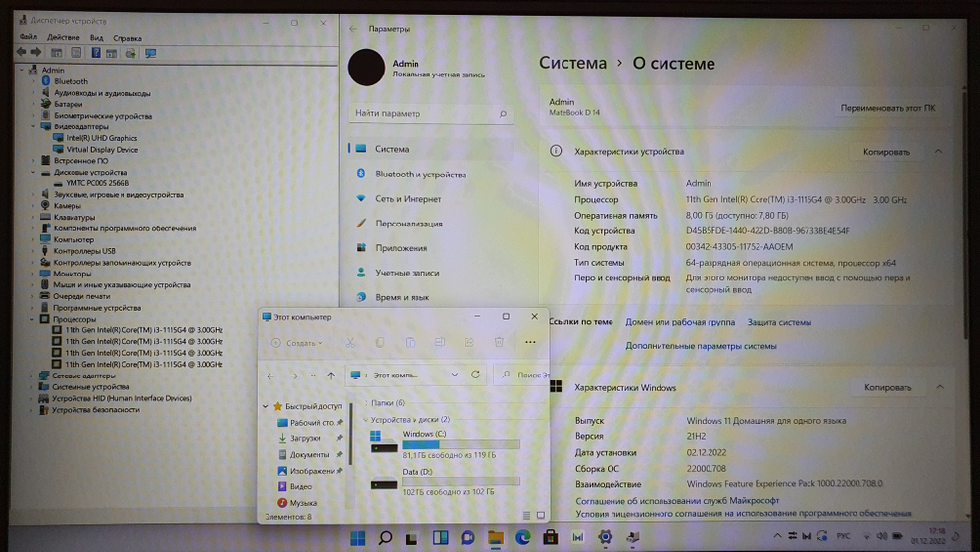Click forward arrow in Device Manager toolbar
The image size is (980, 552).
36,53
